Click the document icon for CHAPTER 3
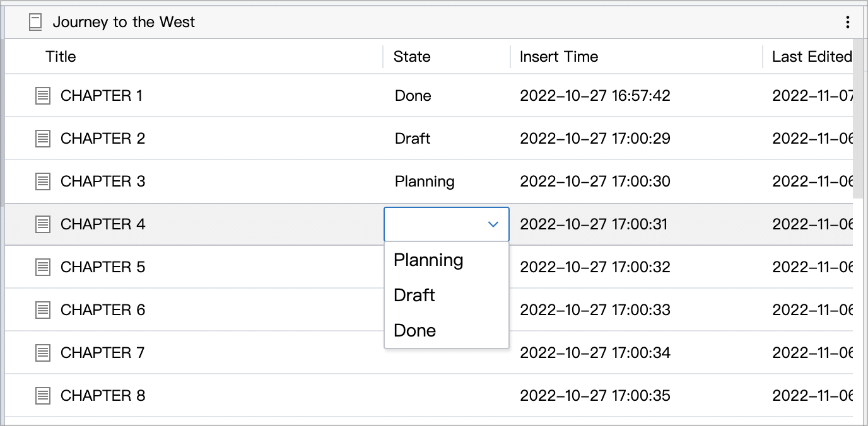This screenshot has width=868, height=426. [x=42, y=181]
